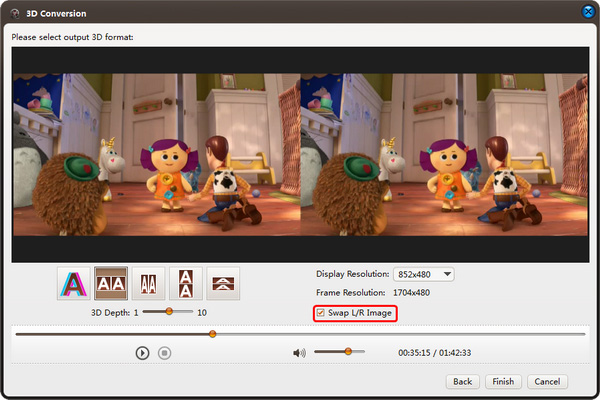Image resolution: width=600 pixels, height=400 pixels.
Task: Adjust the volume slider handle
Action: pos(348,351)
